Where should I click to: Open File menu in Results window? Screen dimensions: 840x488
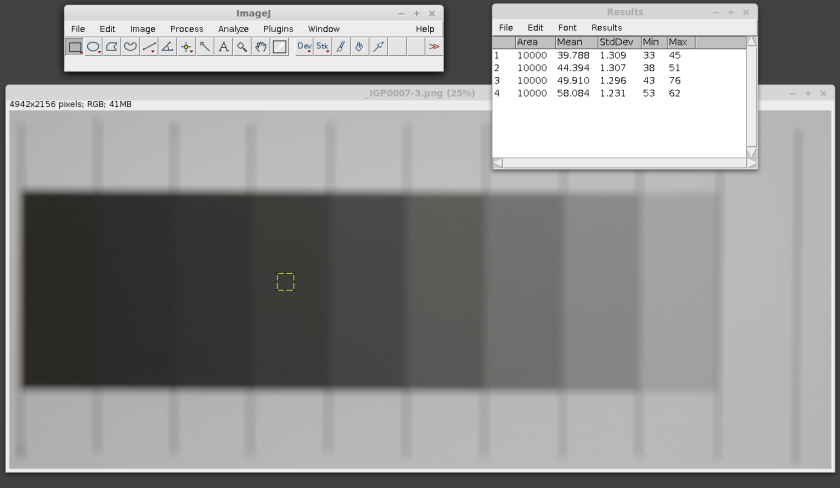506,28
